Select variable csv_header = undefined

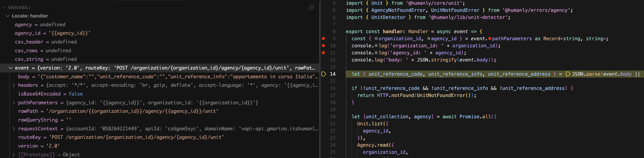(x=160, y=42)
